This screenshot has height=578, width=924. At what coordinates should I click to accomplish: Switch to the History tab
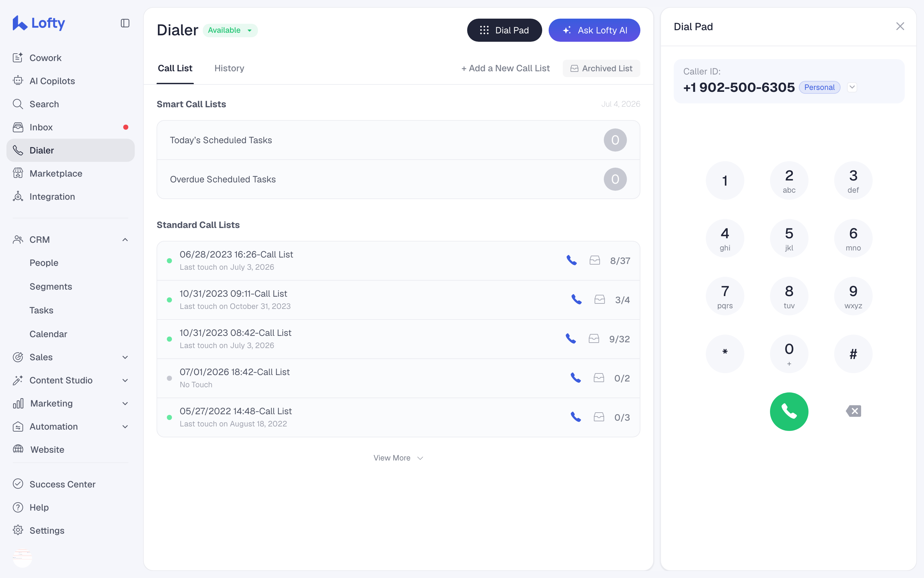coord(229,68)
